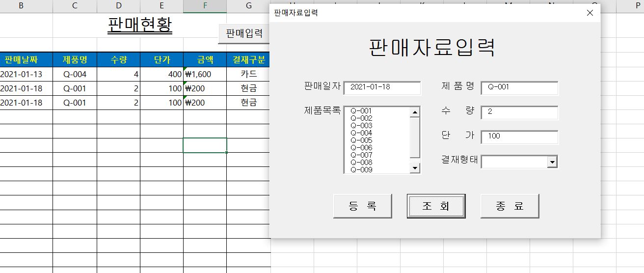Image resolution: width=644 pixels, height=273 pixels.
Task: Expand the 결재형태 dropdown arrow
Action: pyautogui.click(x=552, y=162)
